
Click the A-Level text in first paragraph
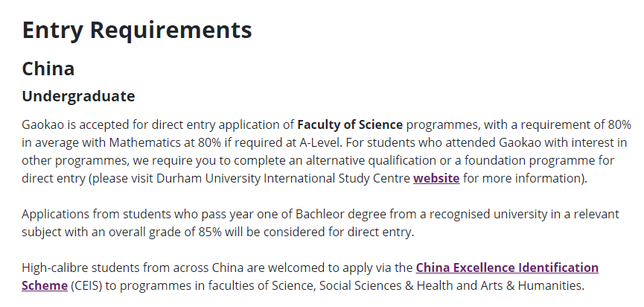[x=320, y=142]
